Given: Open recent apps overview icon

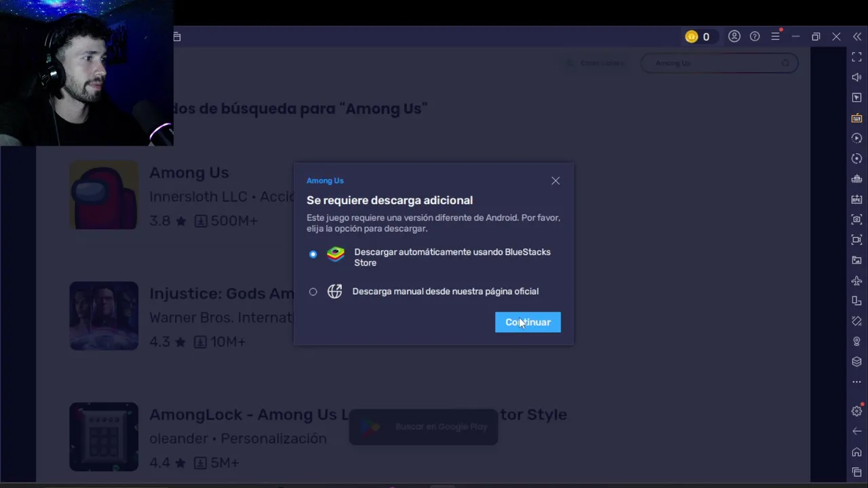Looking at the screenshot, I should coord(856,472).
